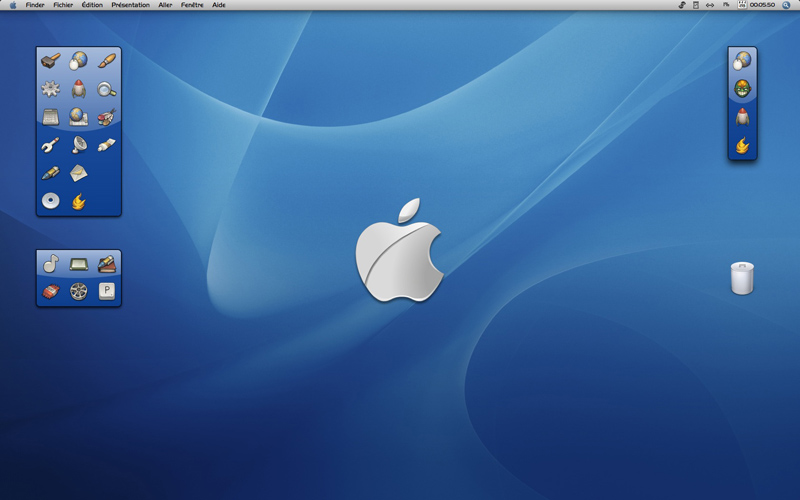Click the paintbrush icon in the left launcher

(x=107, y=61)
